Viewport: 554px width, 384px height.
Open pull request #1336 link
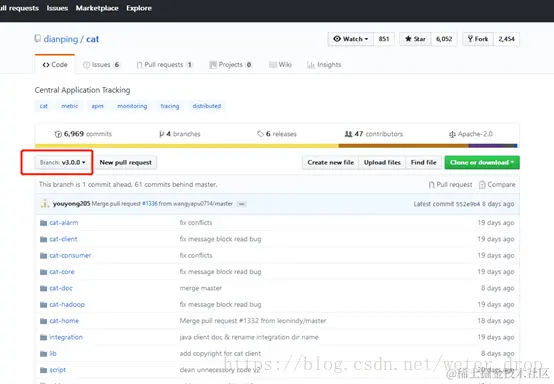[150, 204]
